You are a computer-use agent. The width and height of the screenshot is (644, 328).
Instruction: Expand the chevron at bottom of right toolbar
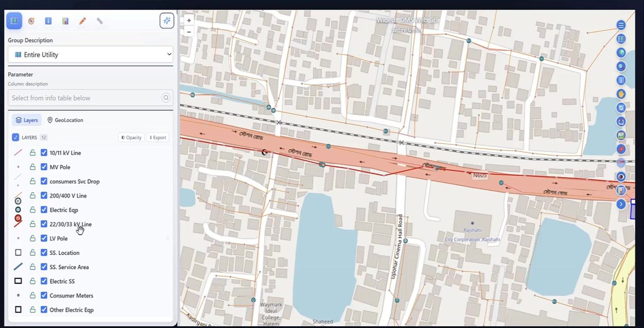tap(621, 204)
